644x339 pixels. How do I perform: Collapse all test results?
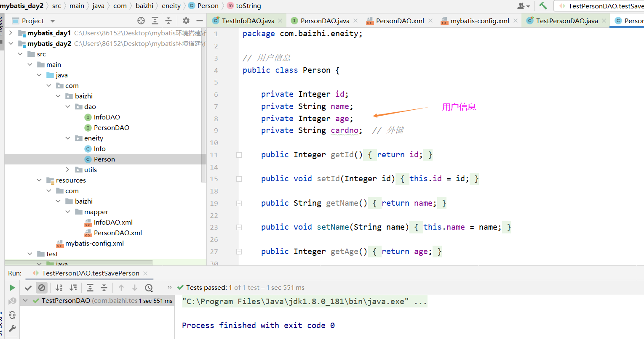click(104, 288)
